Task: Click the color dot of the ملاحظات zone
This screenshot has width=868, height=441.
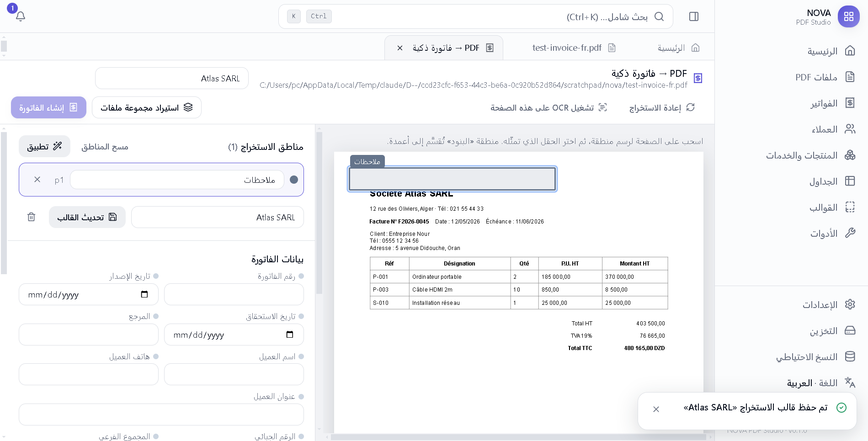Action: click(x=294, y=180)
